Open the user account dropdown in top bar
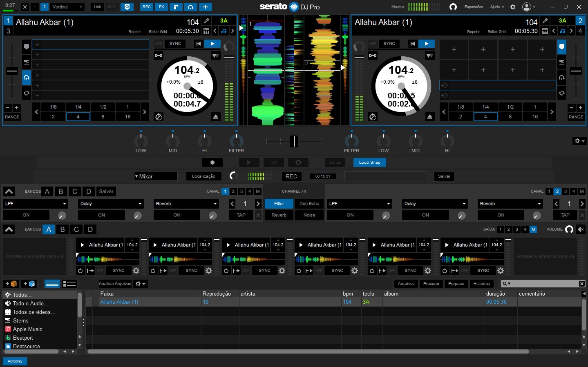The image size is (588, 367). point(528,7)
